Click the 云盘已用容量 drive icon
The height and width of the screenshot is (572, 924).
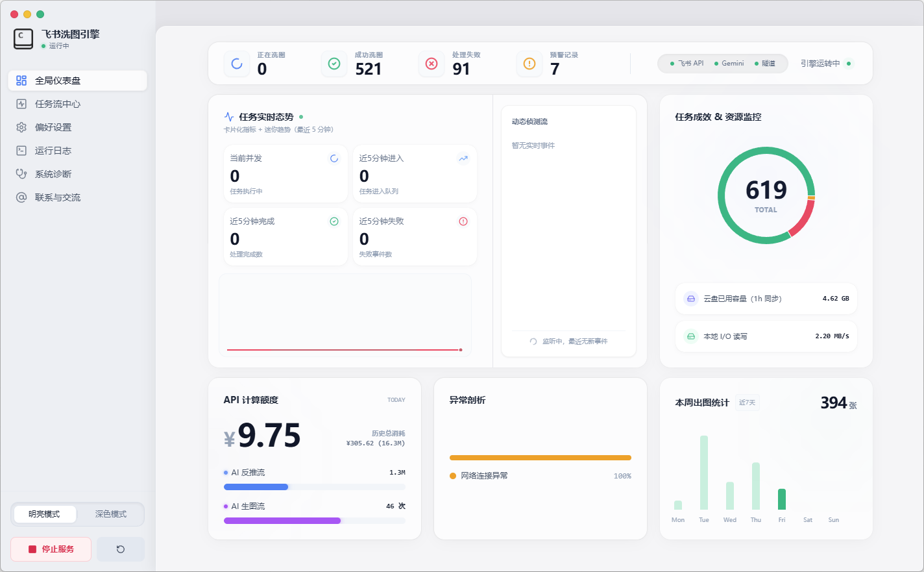click(691, 299)
